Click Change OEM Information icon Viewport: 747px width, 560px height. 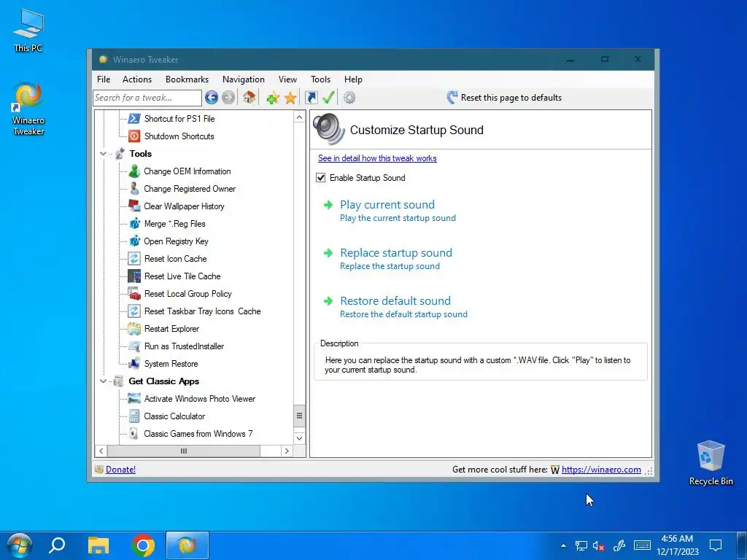134,171
